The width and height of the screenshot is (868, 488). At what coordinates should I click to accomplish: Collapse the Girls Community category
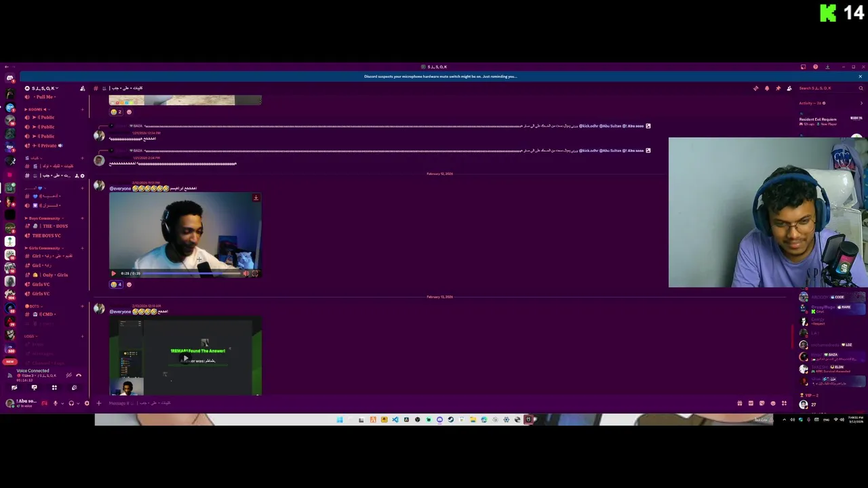tap(43, 248)
